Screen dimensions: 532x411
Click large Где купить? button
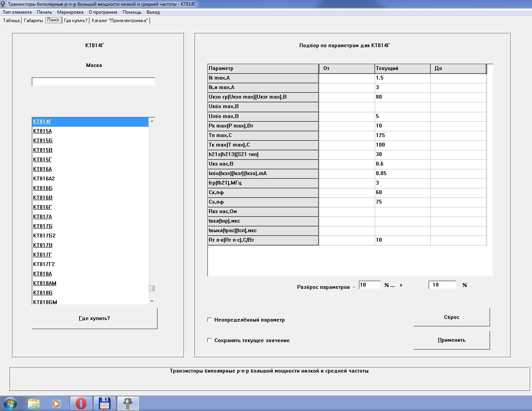tap(94, 318)
